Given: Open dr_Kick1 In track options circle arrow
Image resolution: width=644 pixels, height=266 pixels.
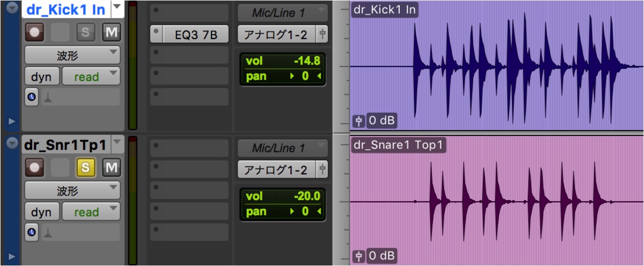Looking at the screenshot, I should [x=12, y=8].
